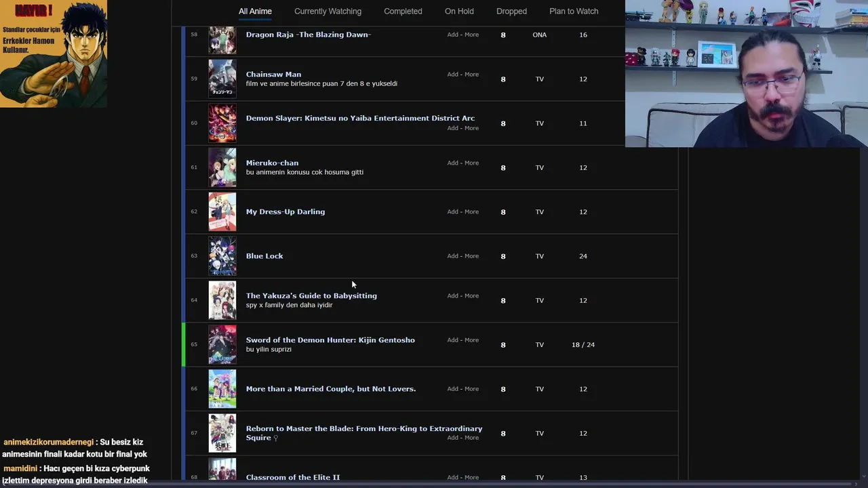Open the My Dress-Up Darling link
The width and height of the screenshot is (868, 488).
pyautogui.click(x=285, y=211)
